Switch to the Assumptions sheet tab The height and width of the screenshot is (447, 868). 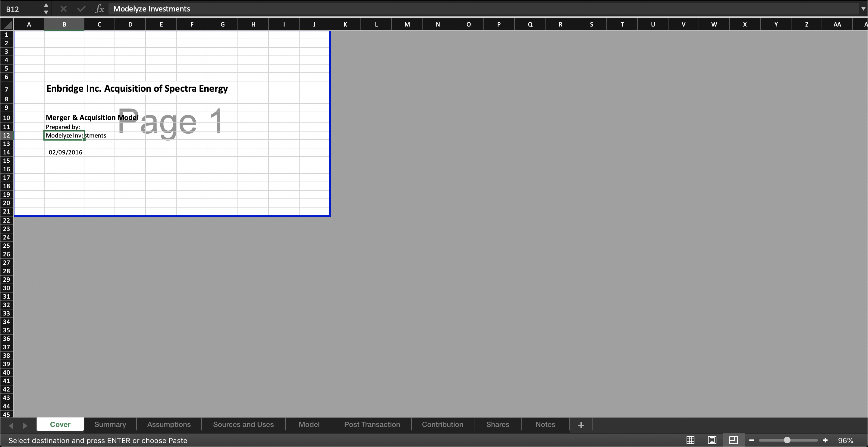click(169, 424)
